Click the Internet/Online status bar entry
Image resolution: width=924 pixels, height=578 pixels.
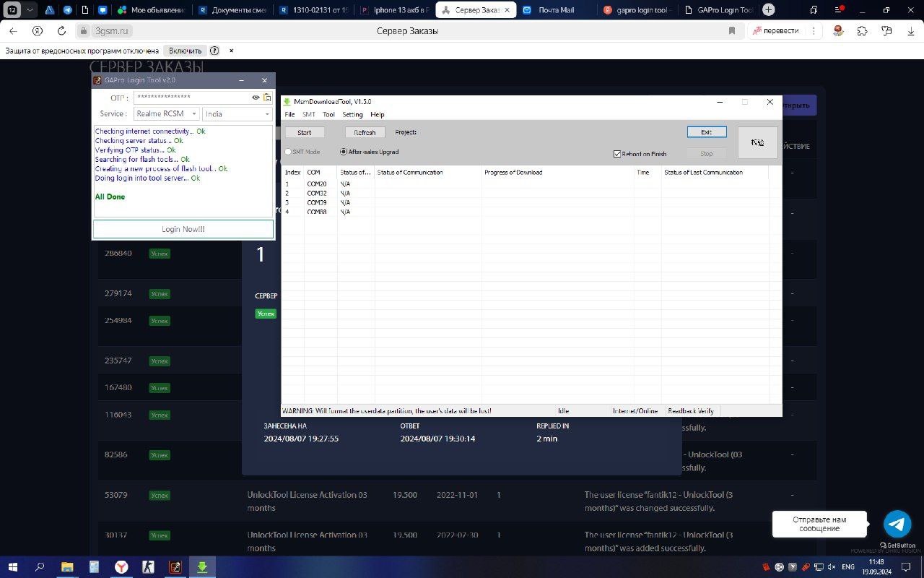click(636, 411)
